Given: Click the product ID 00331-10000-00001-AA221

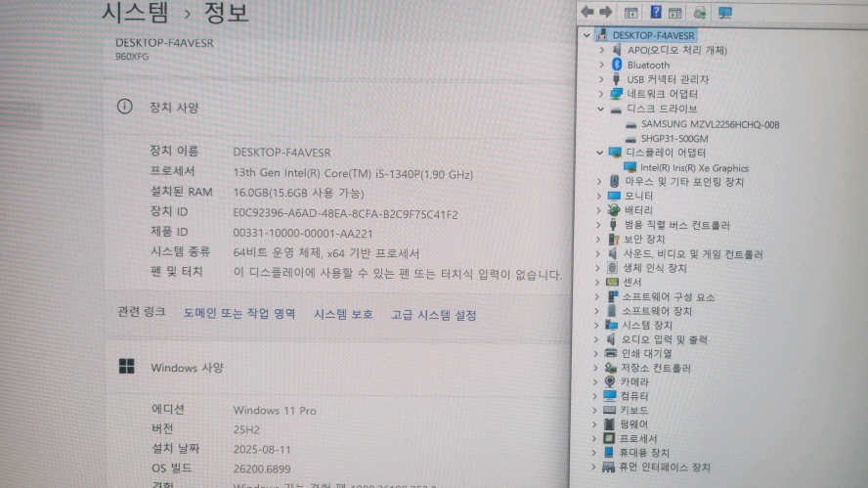Looking at the screenshot, I should [303, 233].
